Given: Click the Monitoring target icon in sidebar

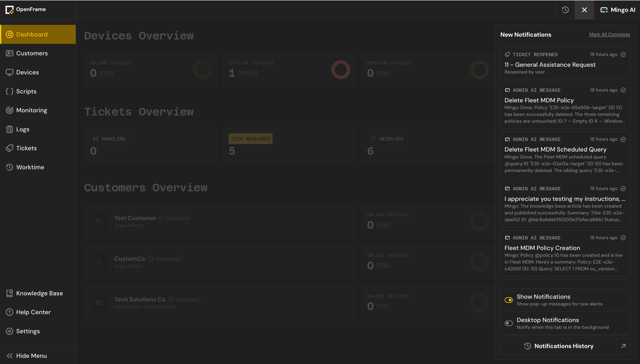Looking at the screenshot, I should [x=10, y=110].
